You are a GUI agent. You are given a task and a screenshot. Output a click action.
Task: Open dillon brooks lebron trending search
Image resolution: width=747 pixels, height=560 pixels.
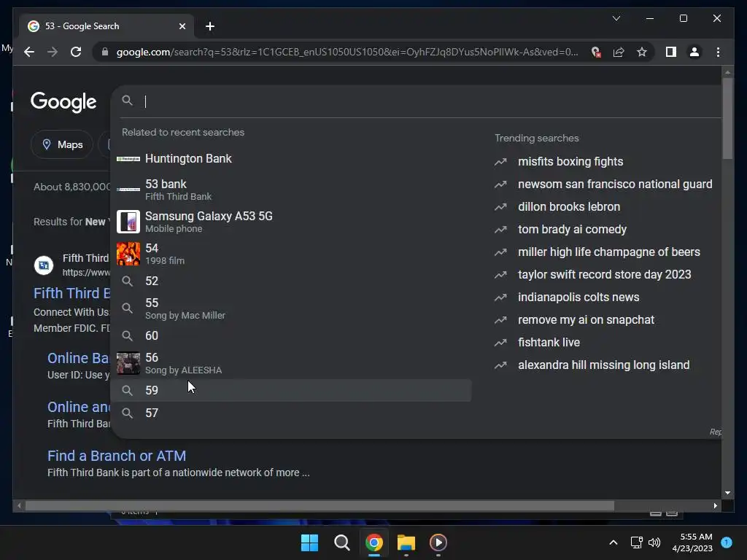click(569, 206)
